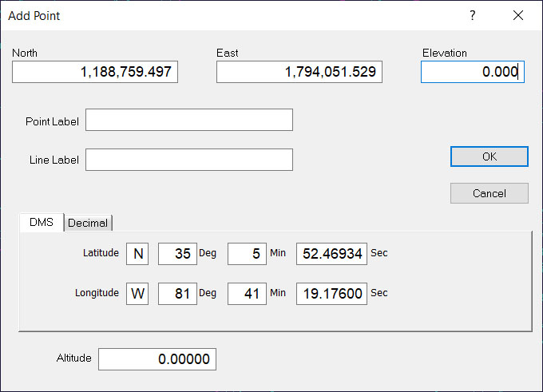Click the Altitude input field
This screenshot has height=392, width=543.
tap(157, 359)
